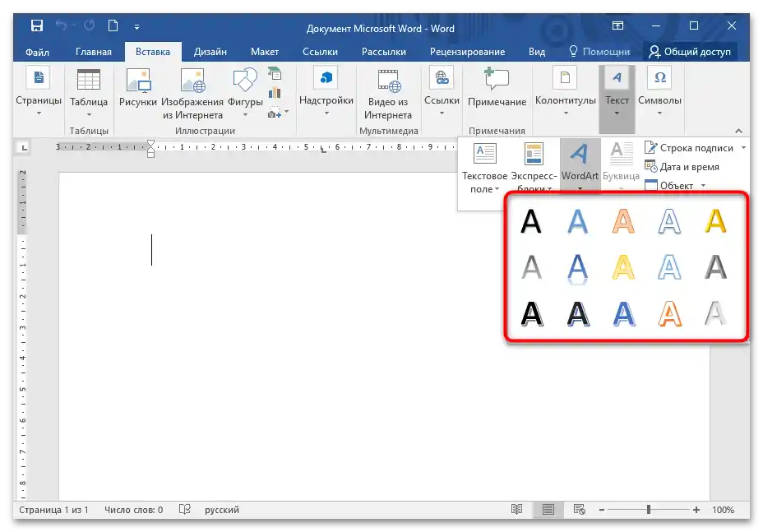Screen dimensions: 763x532
Task: Open the Customize Quick Access Toolbar arrow
Action: click(136, 27)
